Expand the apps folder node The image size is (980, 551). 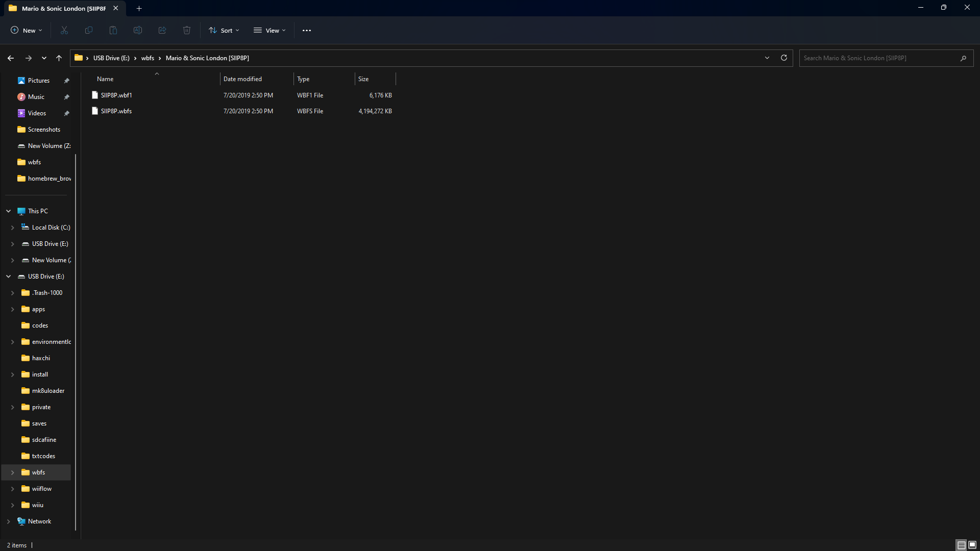click(13, 309)
